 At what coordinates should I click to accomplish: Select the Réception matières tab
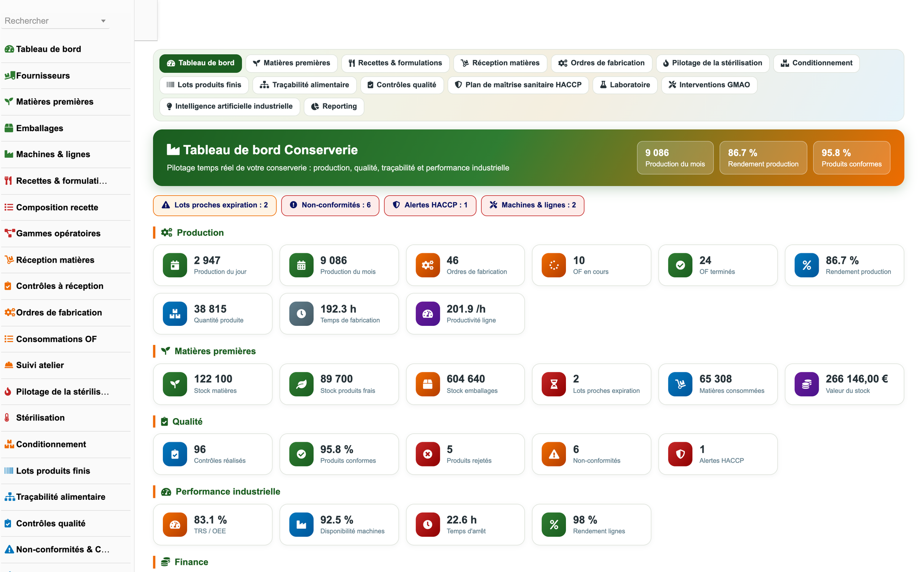tap(500, 63)
